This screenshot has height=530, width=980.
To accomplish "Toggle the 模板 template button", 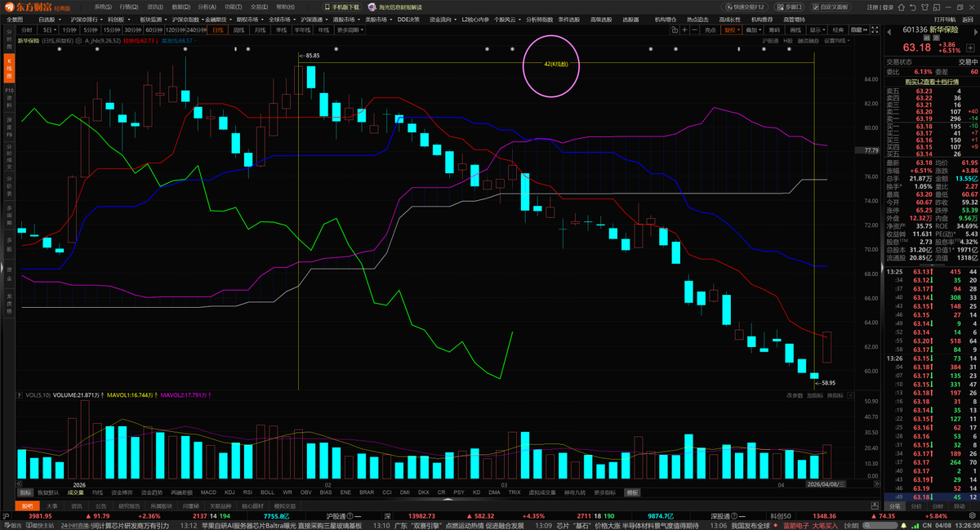I will 632,492.
